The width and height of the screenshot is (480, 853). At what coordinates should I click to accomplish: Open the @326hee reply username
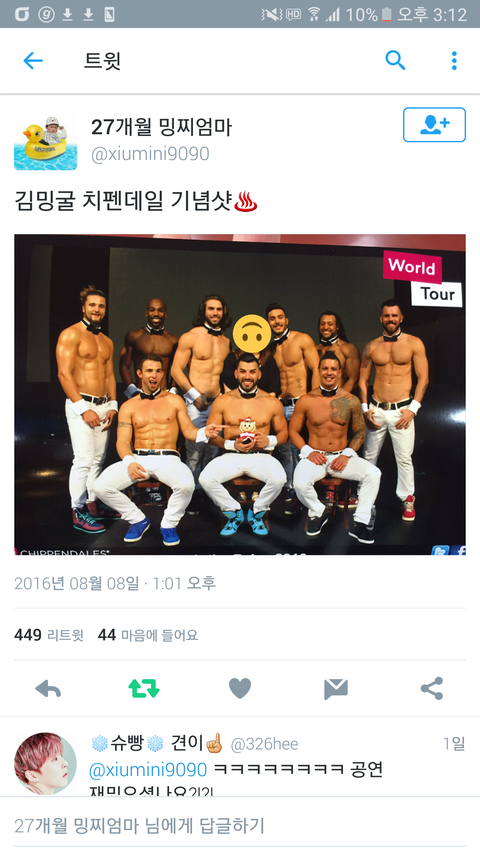click(264, 744)
